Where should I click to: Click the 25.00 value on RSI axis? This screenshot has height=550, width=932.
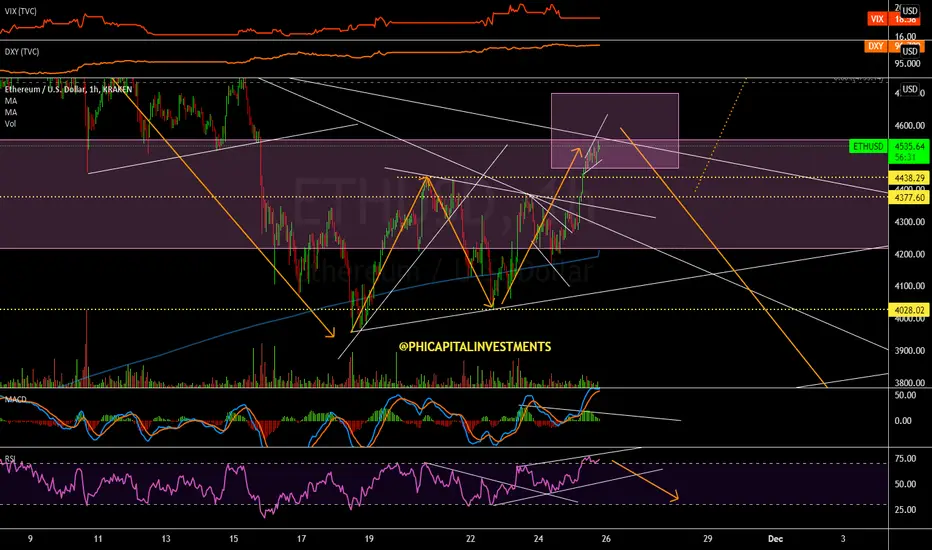click(905, 509)
